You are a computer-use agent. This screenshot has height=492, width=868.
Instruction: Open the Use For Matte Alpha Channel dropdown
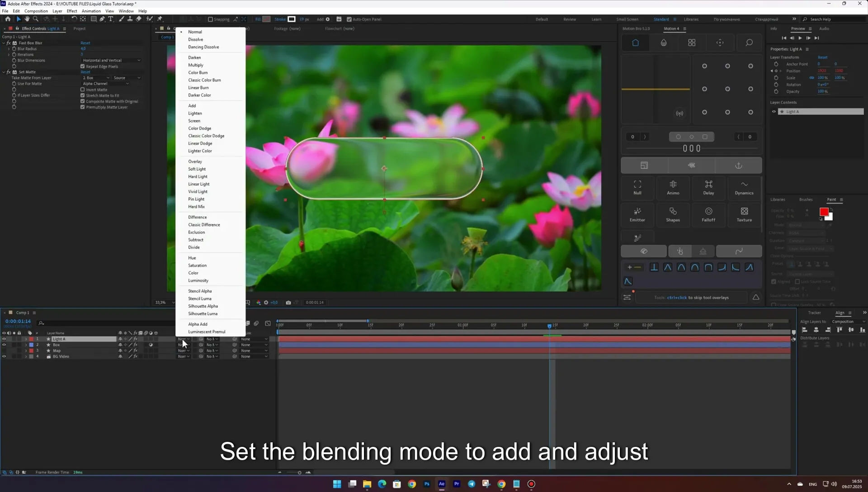[105, 84]
